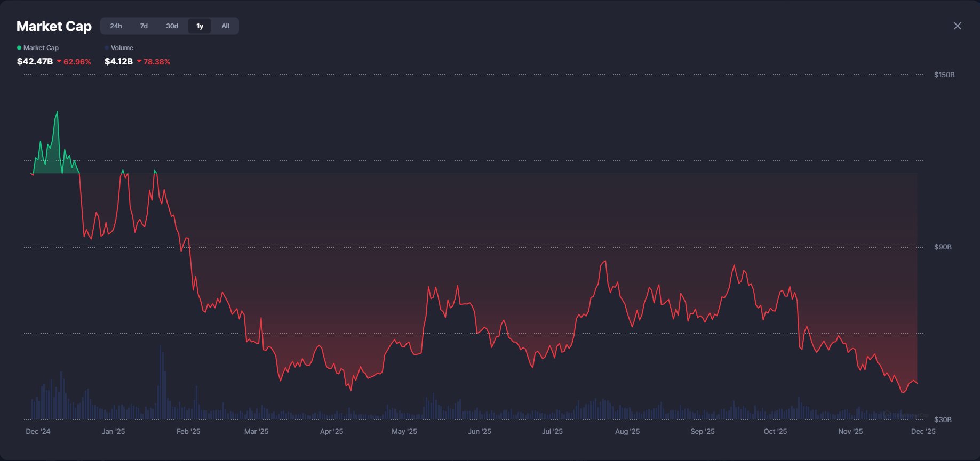980x461 pixels.
Task: Switch to the 24h time range
Action: tap(116, 26)
